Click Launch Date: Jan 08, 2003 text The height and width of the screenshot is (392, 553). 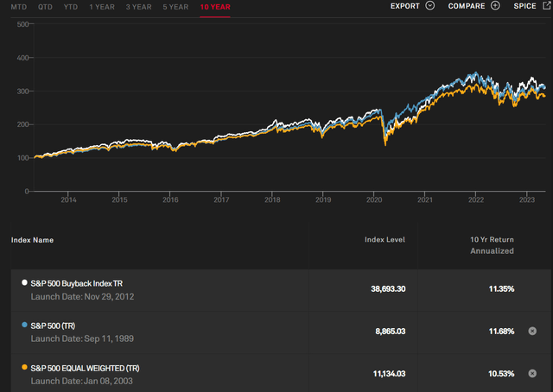point(82,381)
